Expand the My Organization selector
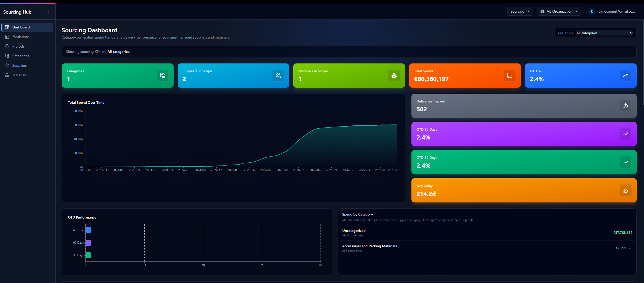This screenshot has height=283, width=644. pos(559,11)
